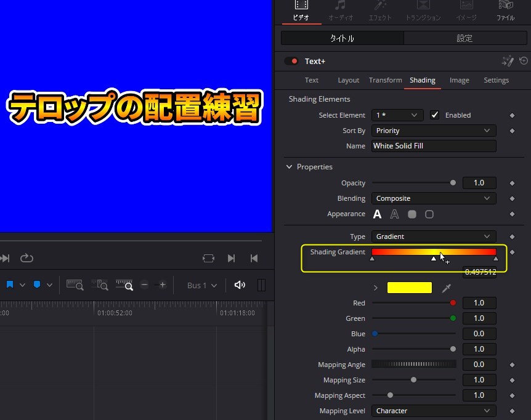Open the Bus 1 selector
The width and height of the screenshot is (531, 420).
(200, 285)
